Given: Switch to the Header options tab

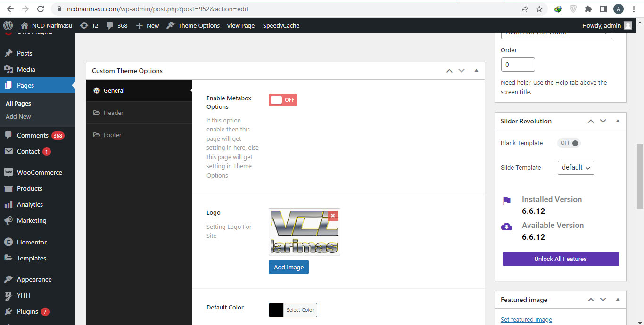Looking at the screenshot, I should point(139,113).
